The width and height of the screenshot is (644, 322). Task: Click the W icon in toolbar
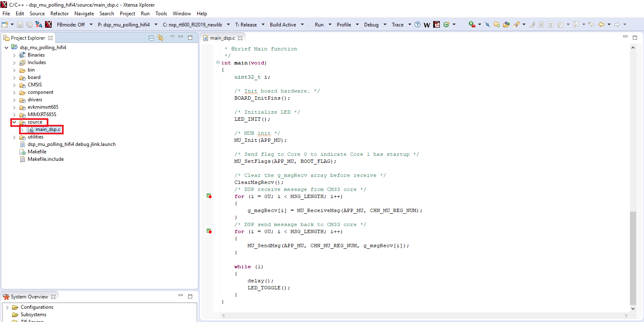coord(427,25)
